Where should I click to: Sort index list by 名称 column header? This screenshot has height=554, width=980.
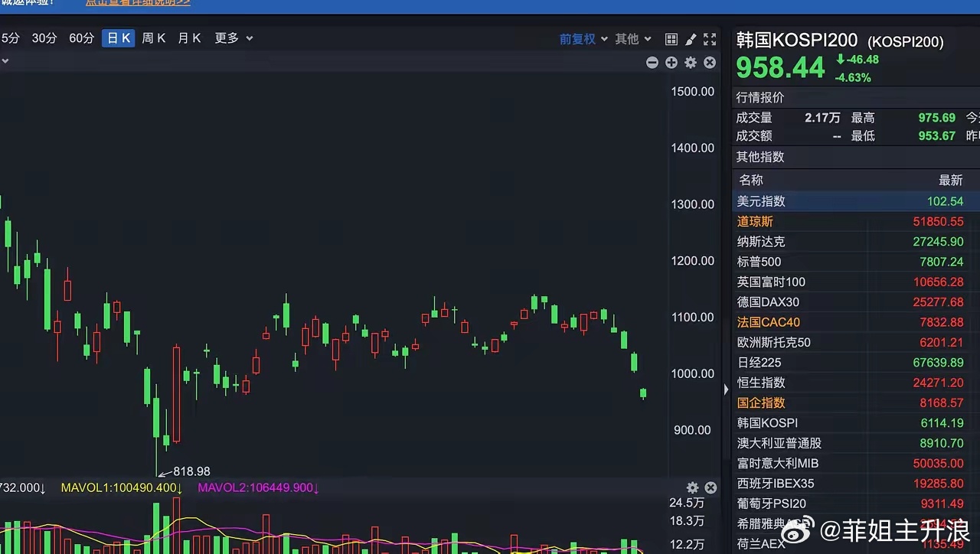coord(751,180)
